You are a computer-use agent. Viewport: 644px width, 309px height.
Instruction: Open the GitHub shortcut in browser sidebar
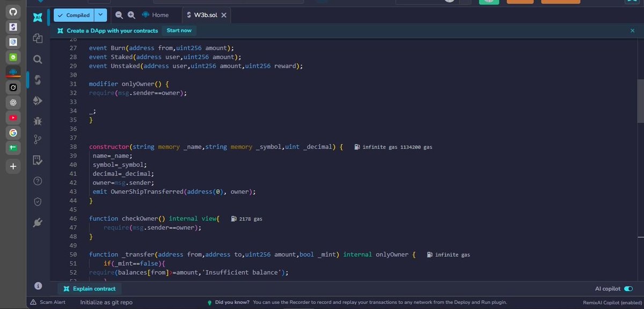pos(13,11)
